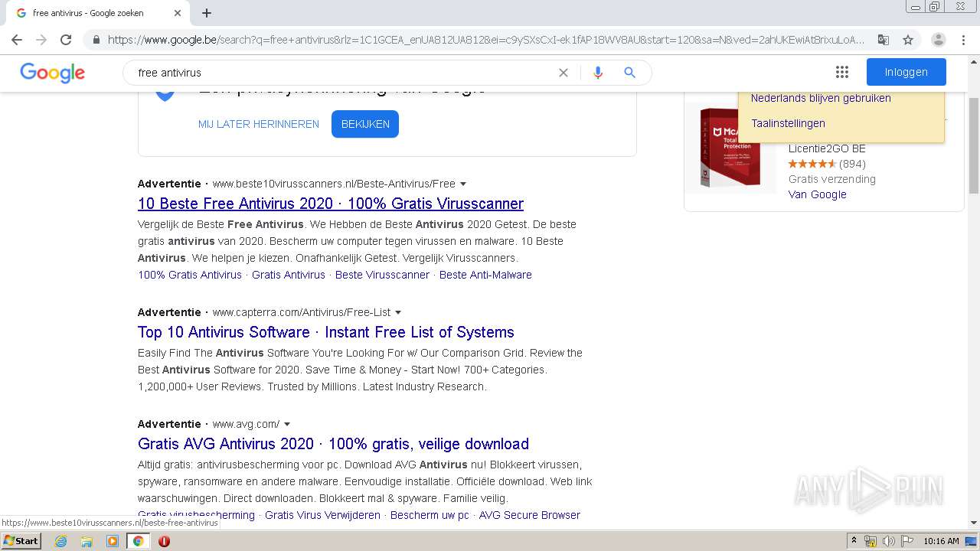This screenshot has width=980, height=551.
Task: Open the Beste Virusscanner sitelink
Action: click(382, 275)
